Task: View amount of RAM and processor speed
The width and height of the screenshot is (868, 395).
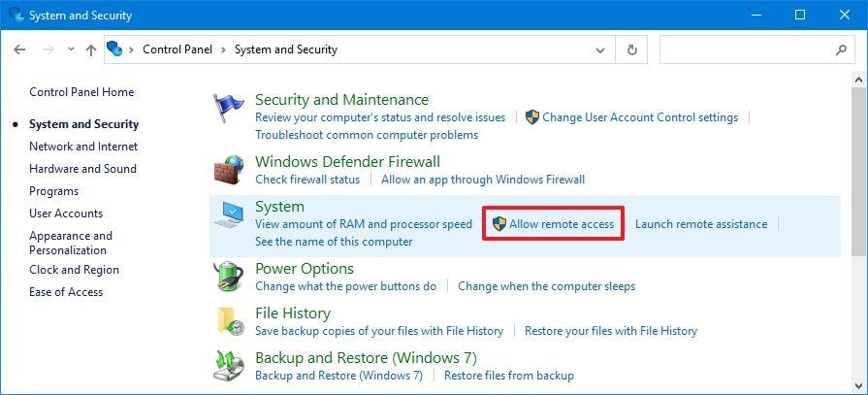Action: (363, 224)
